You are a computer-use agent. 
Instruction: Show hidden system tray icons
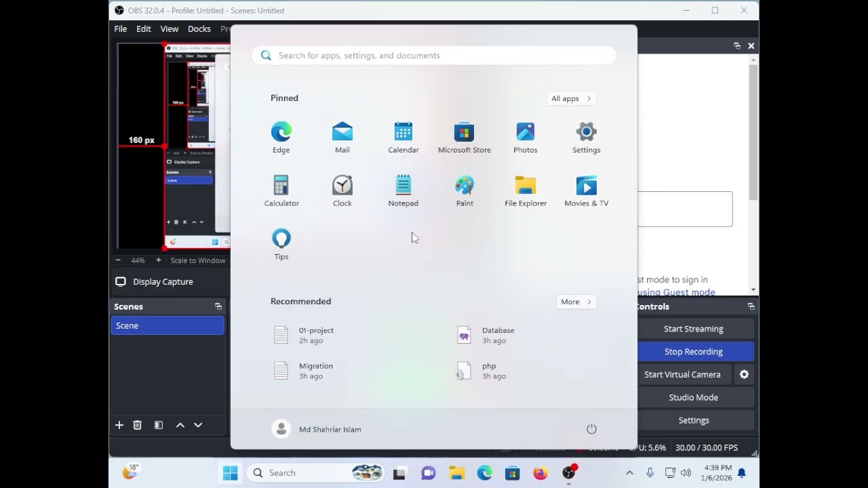pyautogui.click(x=629, y=473)
